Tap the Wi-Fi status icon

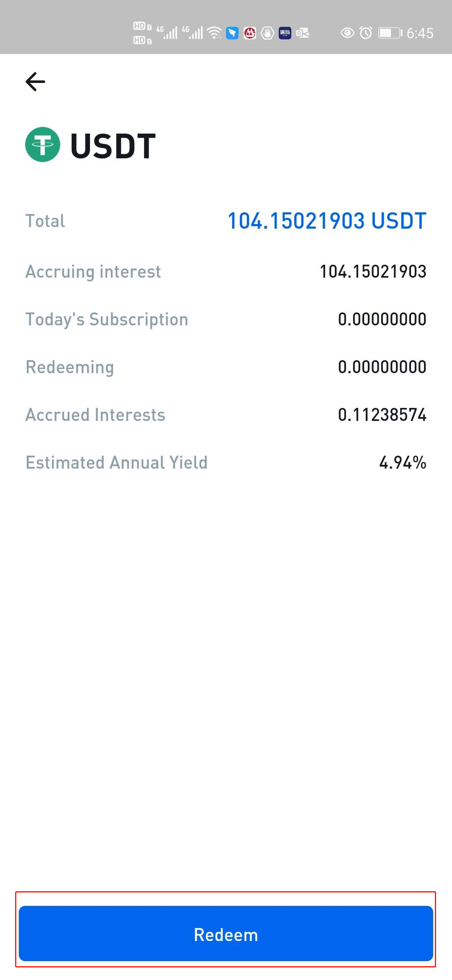[x=215, y=33]
